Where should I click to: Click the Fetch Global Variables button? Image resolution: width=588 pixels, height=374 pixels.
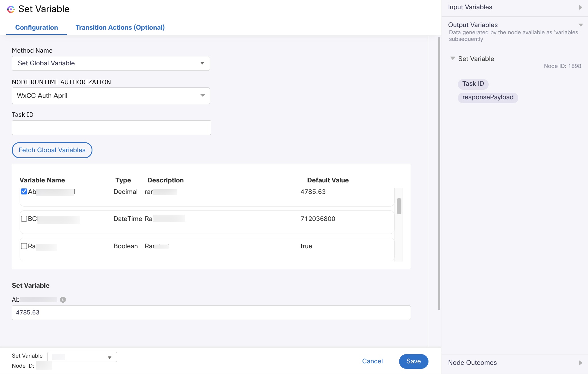[x=52, y=150]
